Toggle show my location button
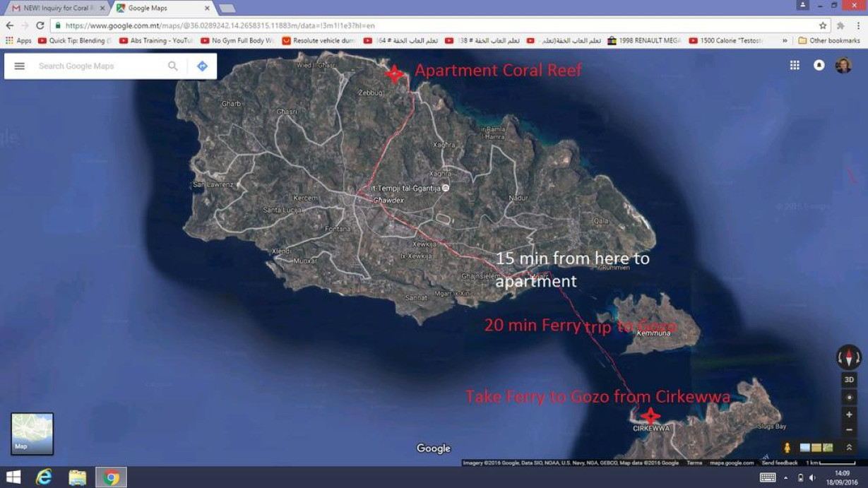868x488 pixels. 850,398
